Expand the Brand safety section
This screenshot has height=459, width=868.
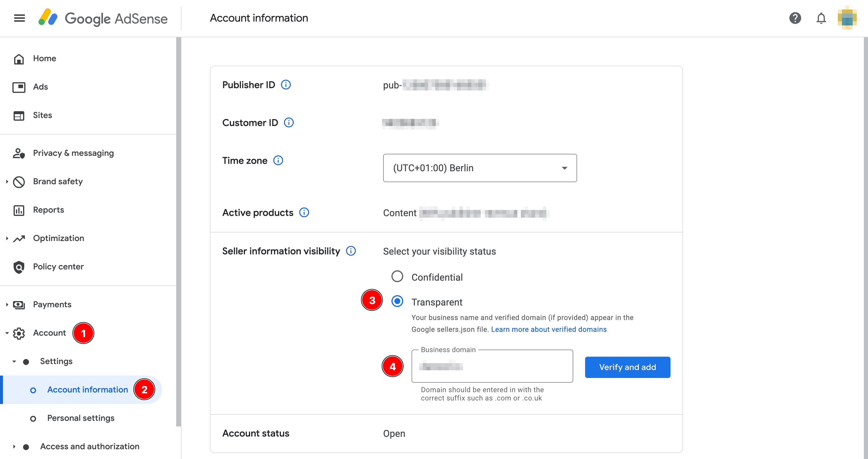click(x=7, y=182)
